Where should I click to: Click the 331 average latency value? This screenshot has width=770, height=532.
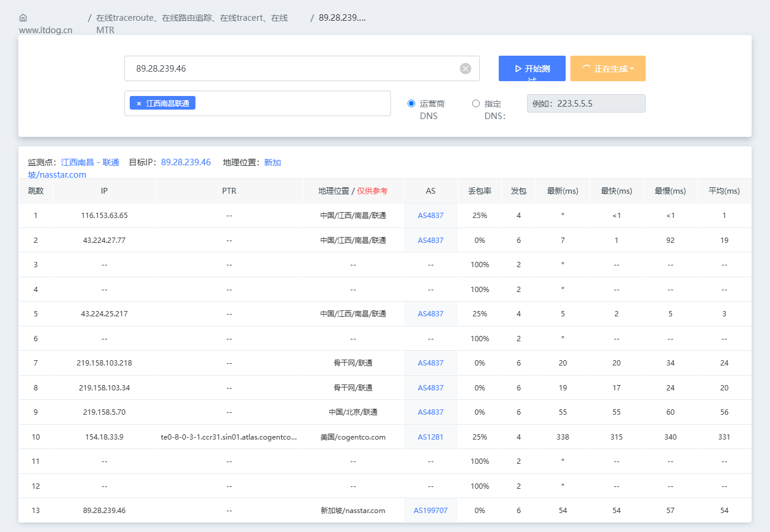[724, 437]
